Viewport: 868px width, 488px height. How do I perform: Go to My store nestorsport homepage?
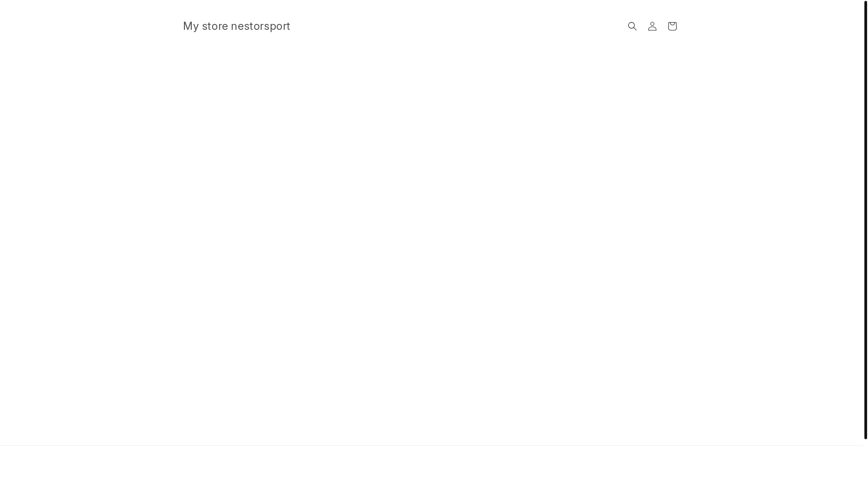[236, 26]
